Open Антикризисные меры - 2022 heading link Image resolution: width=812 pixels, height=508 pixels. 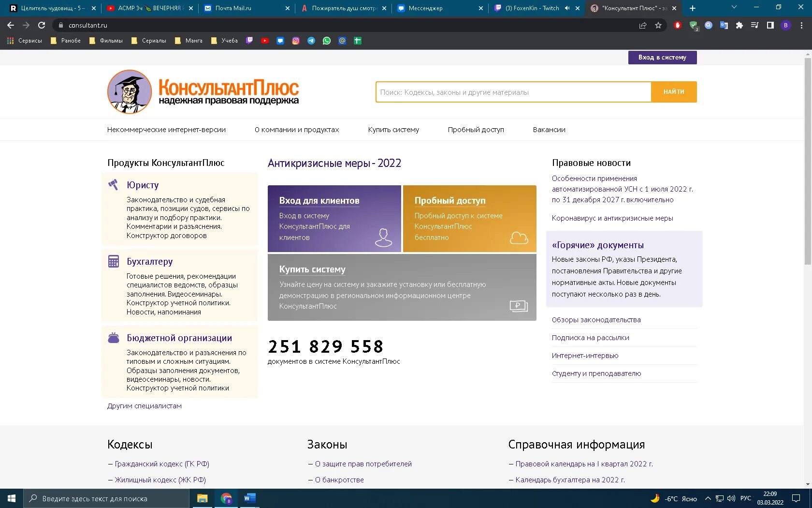(334, 164)
